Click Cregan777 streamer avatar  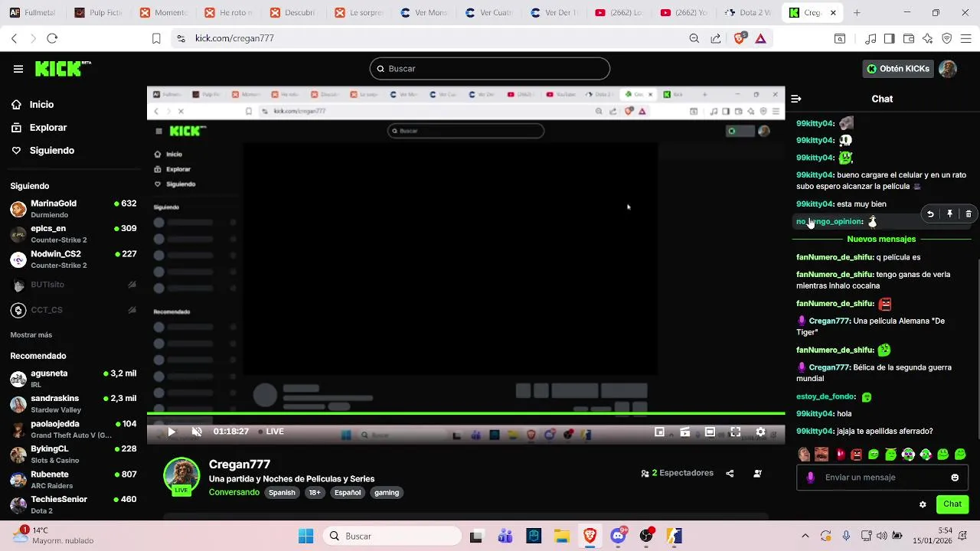click(x=181, y=476)
